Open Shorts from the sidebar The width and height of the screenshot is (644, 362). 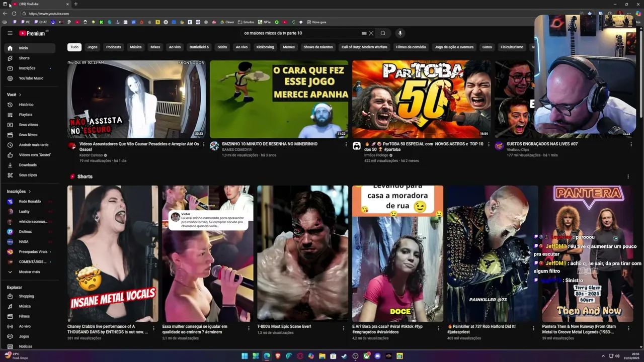(30, 58)
